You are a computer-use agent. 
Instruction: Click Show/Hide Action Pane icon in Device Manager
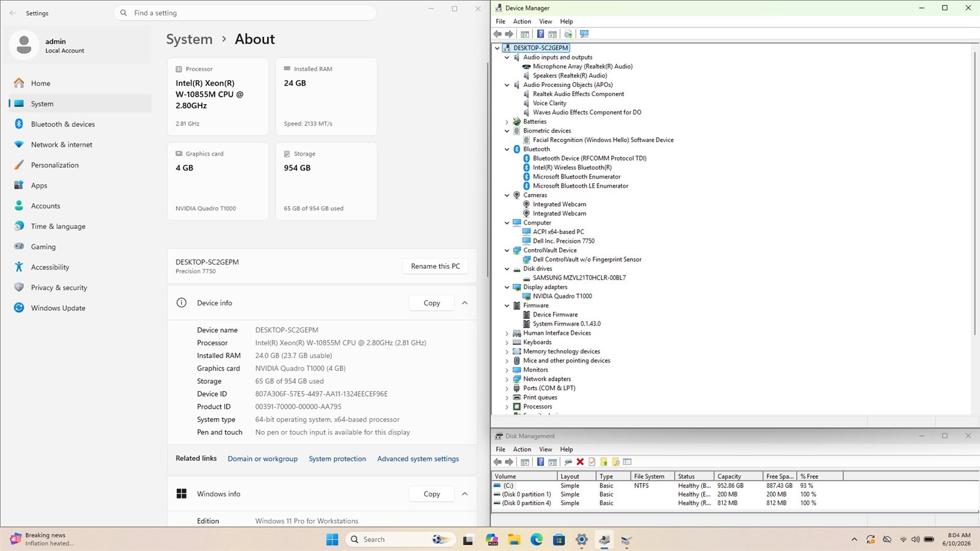pos(552,34)
